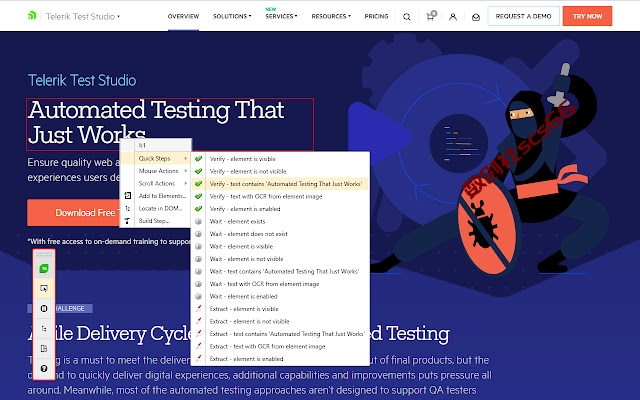640x400 pixels.
Task: Click the check icon beside 'text with OCR' verify
Action: (x=198, y=196)
